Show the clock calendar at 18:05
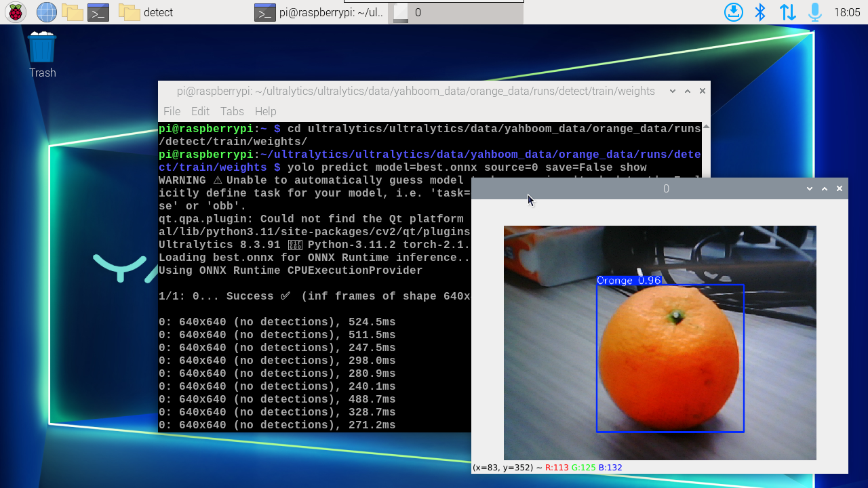This screenshot has width=868, height=488. pos(847,12)
